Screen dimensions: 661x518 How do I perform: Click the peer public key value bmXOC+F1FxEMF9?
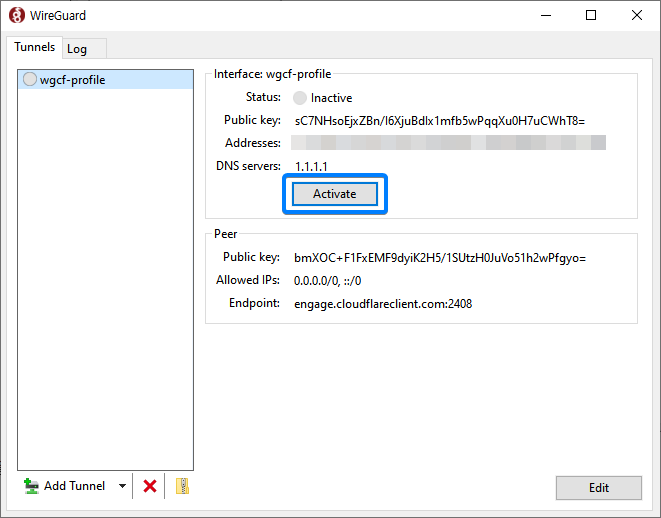pos(440,258)
